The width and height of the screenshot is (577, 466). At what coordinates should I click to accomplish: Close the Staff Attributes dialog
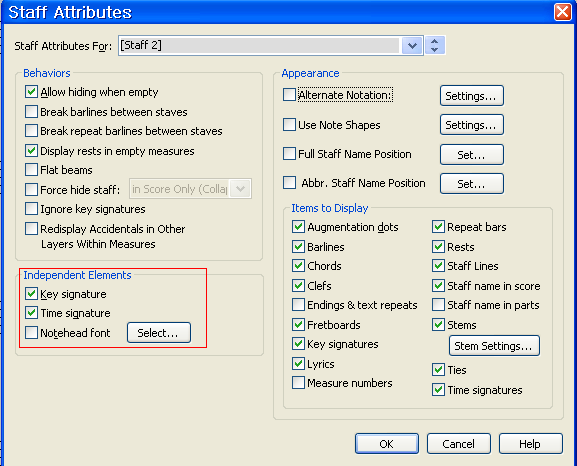(x=563, y=11)
